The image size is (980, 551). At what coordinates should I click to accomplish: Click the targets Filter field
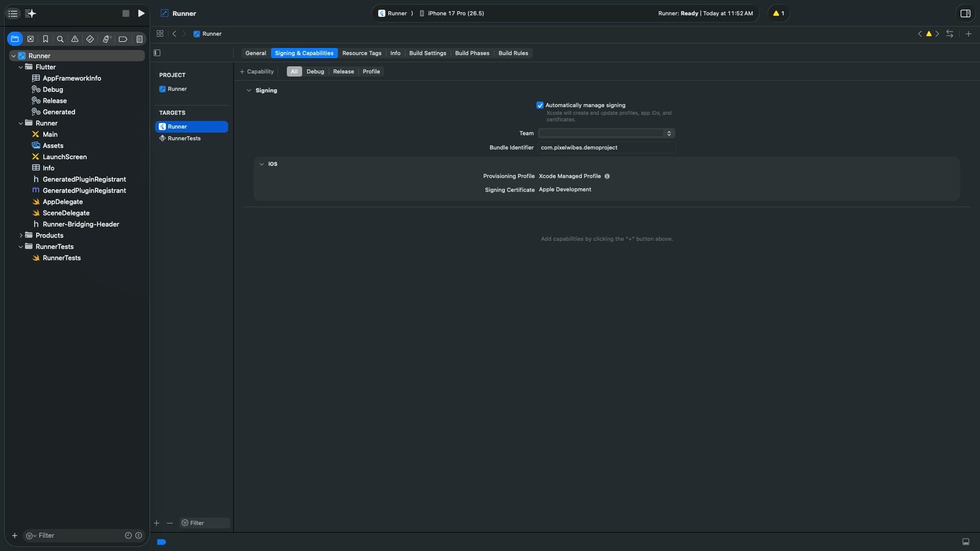[205, 523]
